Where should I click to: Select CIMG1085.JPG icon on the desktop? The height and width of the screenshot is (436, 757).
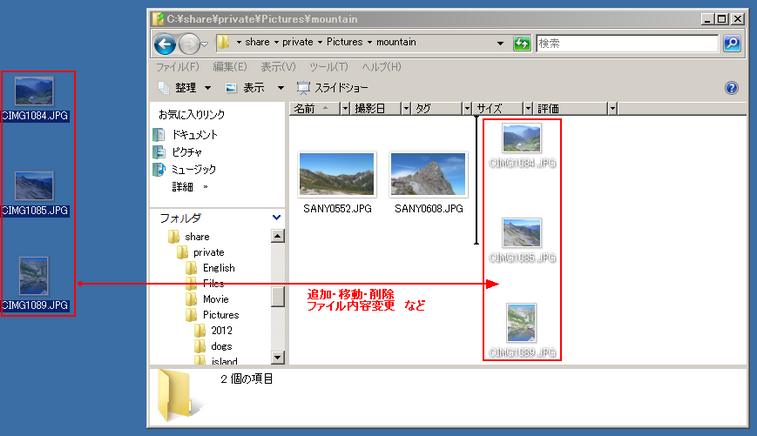point(35,188)
